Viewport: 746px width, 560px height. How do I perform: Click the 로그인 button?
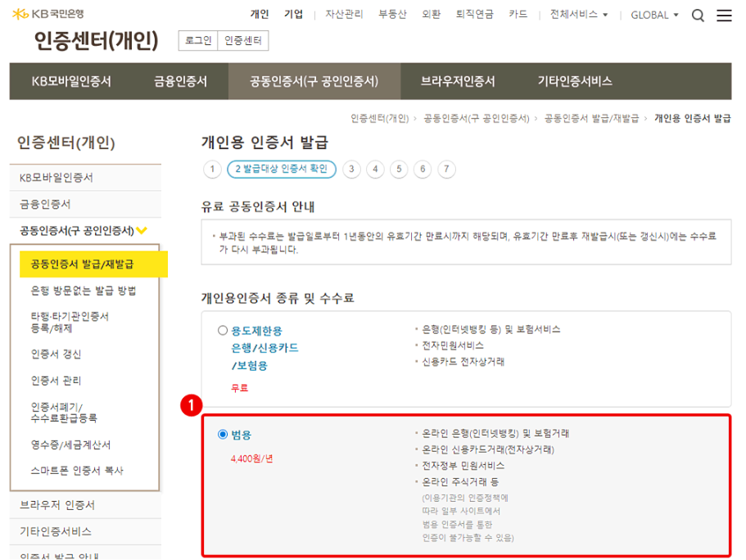(198, 40)
